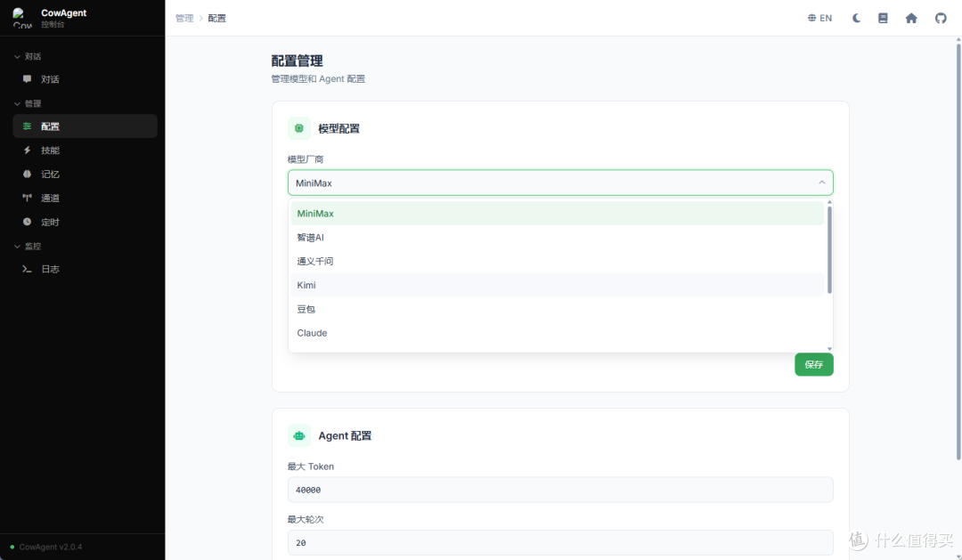Select Kimi from the vendor list

pos(557,285)
